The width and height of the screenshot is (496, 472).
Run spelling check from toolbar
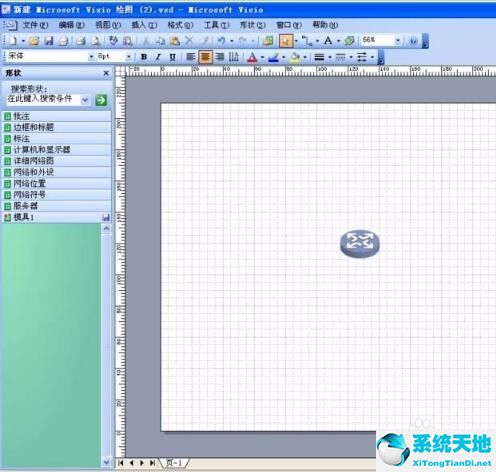pyautogui.click(x=113, y=41)
